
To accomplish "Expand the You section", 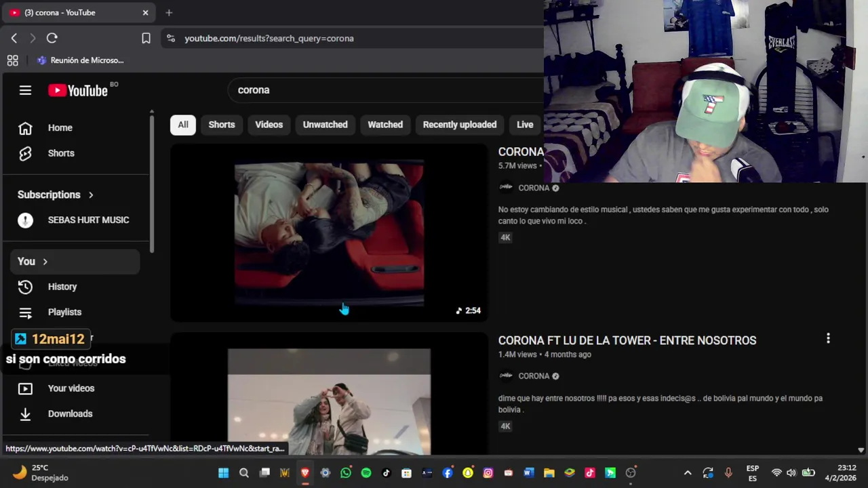I will tap(75, 261).
